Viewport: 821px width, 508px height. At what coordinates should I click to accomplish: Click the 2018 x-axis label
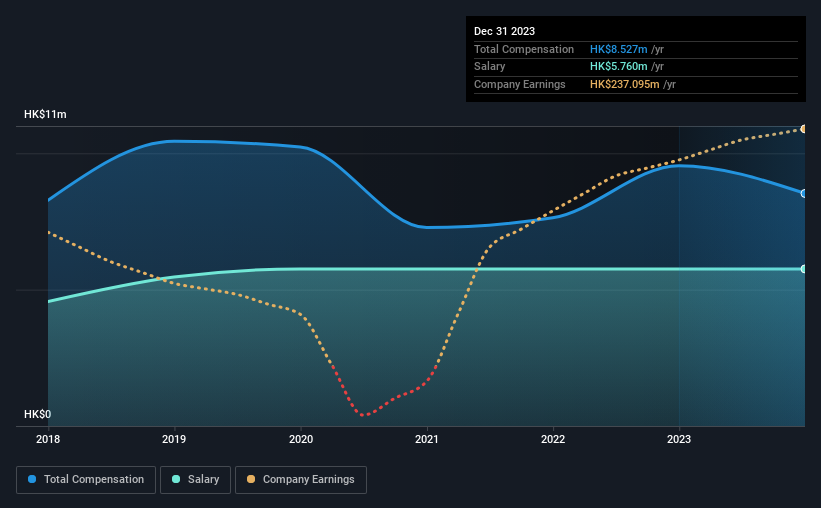pos(48,439)
